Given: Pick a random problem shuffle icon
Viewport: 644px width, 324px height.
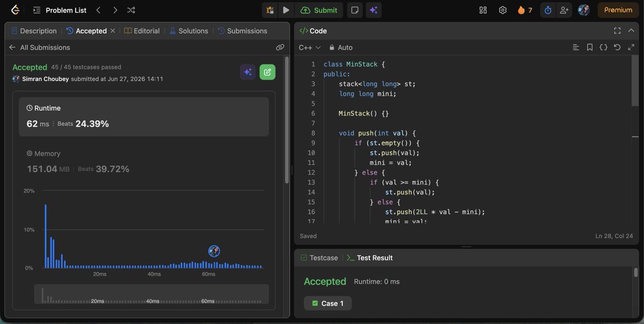Looking at the screenshot, I should [x=131, y=10].
